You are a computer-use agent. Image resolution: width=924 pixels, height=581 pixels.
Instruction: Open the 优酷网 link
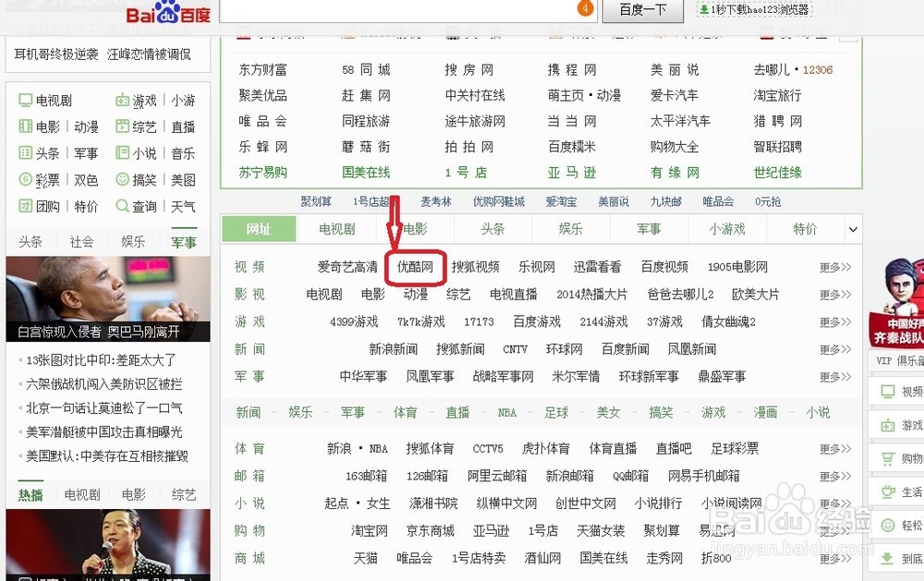pyautogui.click(x=415, y=267)
